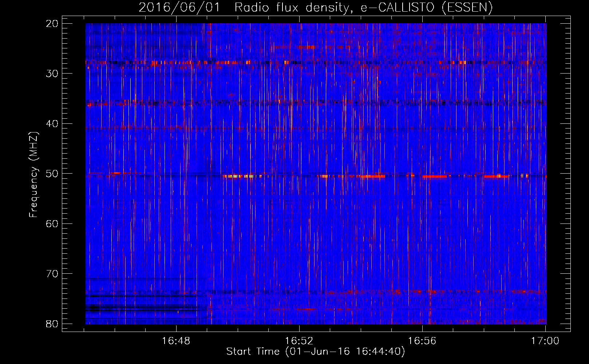The image size is (589, 364).
Task: Click the 16:52 time tick label
Action: (299, 341)
